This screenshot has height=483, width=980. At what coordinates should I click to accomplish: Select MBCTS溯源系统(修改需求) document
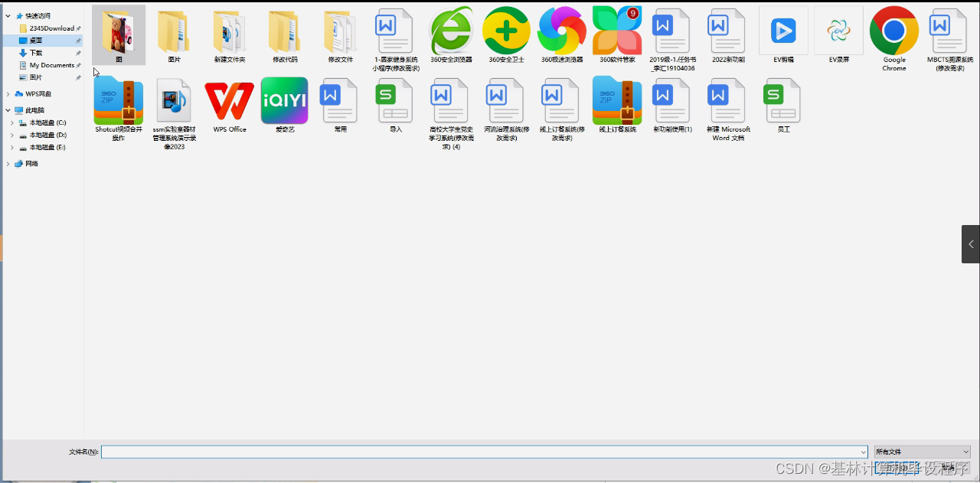click(x=949, y=38)
